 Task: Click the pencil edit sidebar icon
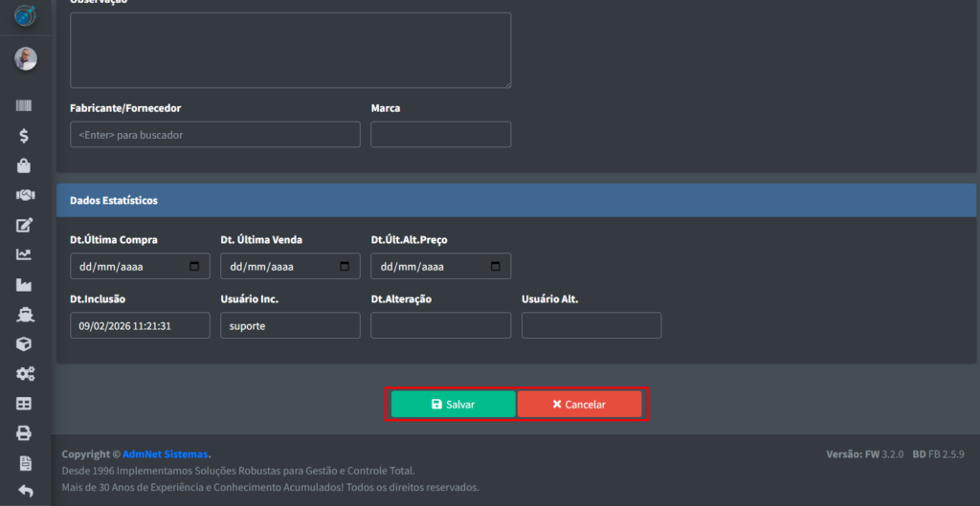pyautogui.click(x=25, y=225)
